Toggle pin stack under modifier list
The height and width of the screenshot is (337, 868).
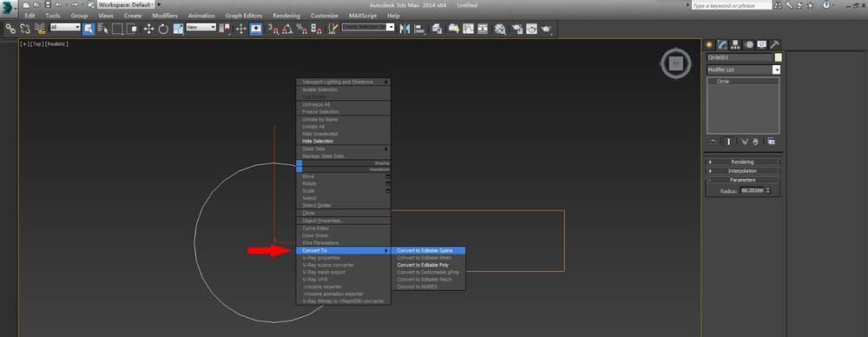click(713, 142)
